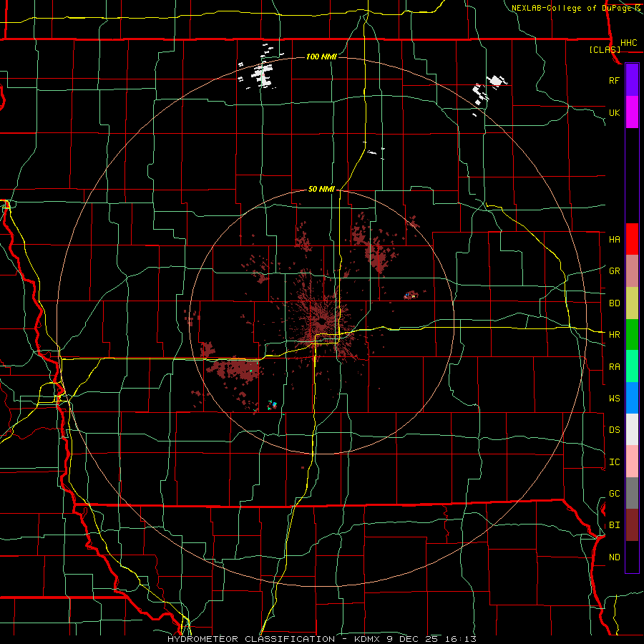Screen dimensions: 644x644
Task: Click the 100 NMI range ring label
Action: (x=321, y=57)
